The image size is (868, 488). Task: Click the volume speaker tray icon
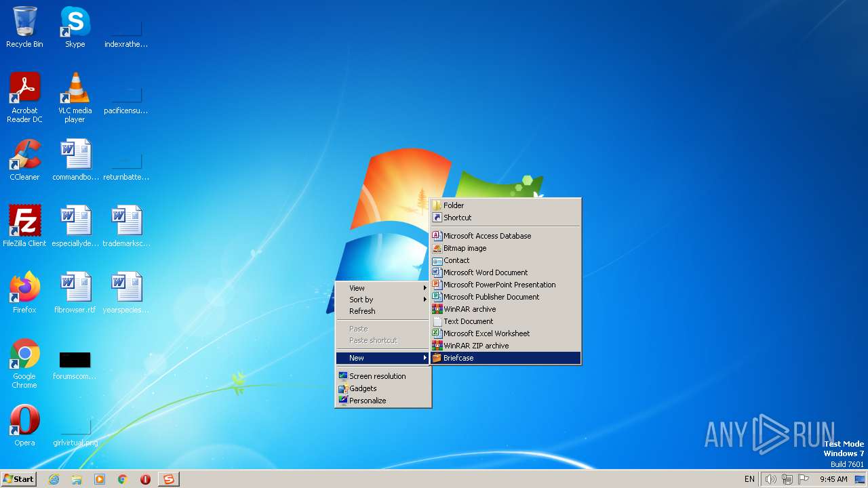770,479
